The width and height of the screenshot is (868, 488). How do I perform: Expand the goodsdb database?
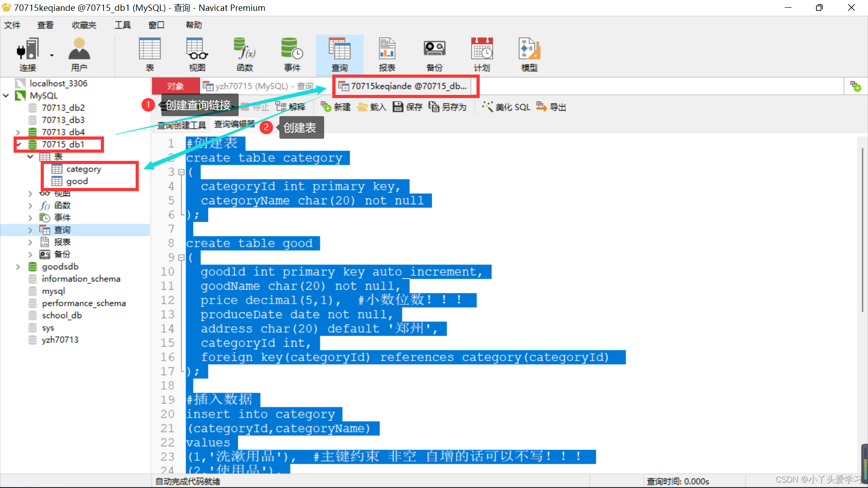coord(18,267)
